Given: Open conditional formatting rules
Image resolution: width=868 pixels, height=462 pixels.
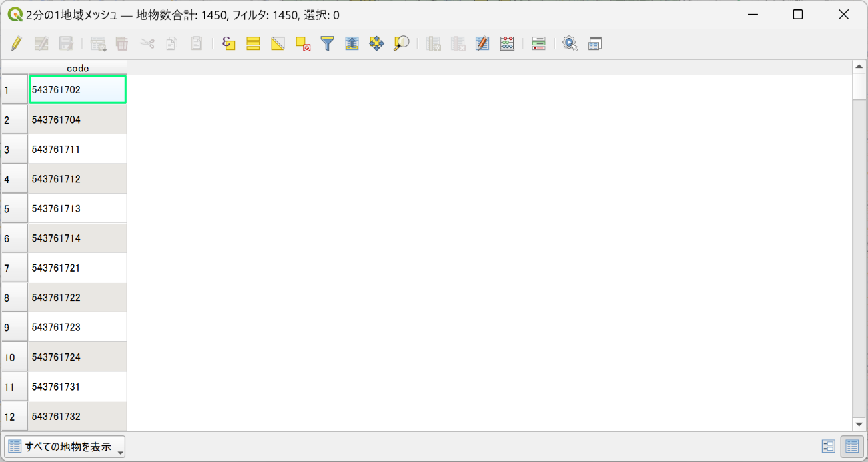Looking at the screenshot, I should pos(538,44).
